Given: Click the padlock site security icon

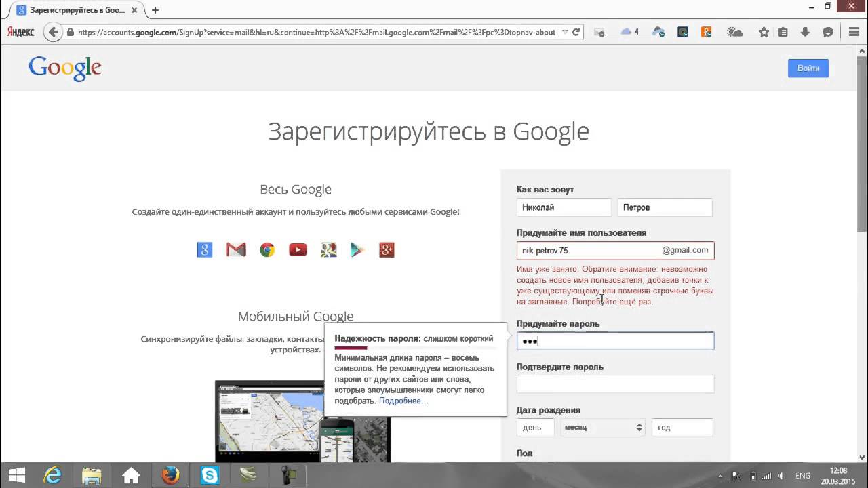Looking at the screenshot, I should [x=71, y=32].
